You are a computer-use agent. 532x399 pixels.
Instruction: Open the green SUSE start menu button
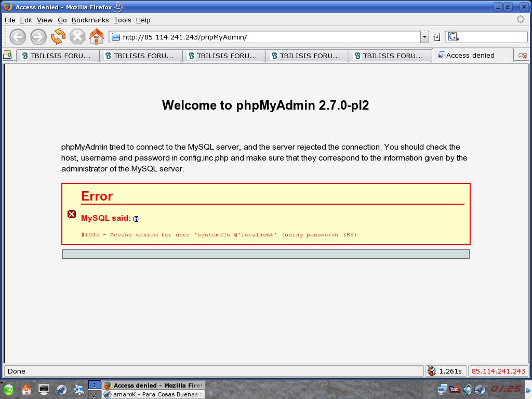tap(8, 390)
